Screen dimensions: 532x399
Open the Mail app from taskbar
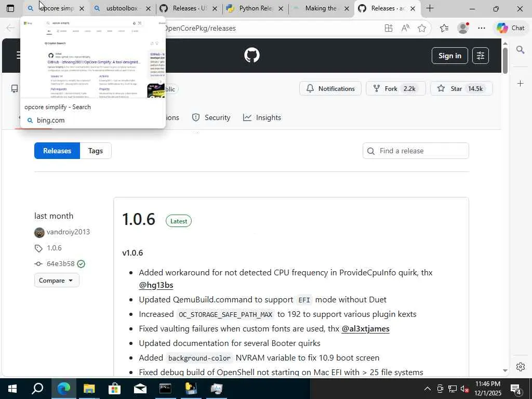point(140,389)
